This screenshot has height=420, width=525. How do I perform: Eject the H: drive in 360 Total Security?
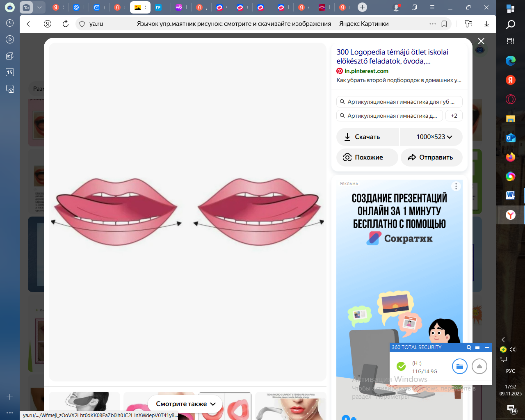click(479, 366)
